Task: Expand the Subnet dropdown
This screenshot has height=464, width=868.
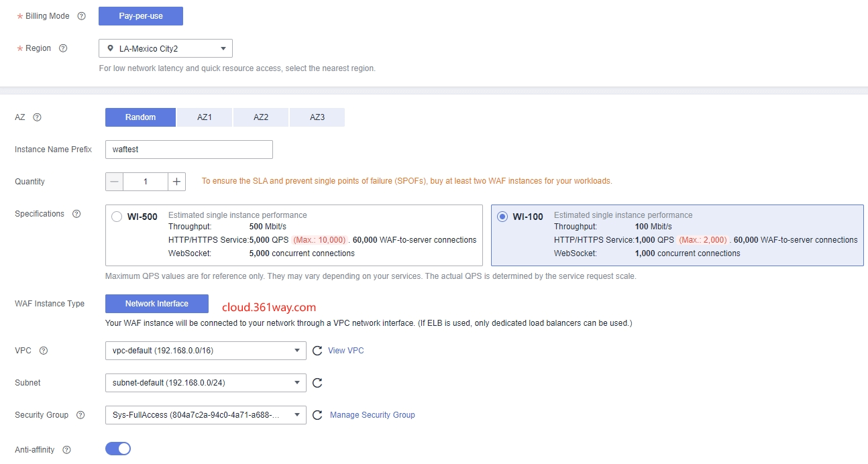Action: point(205,382)
